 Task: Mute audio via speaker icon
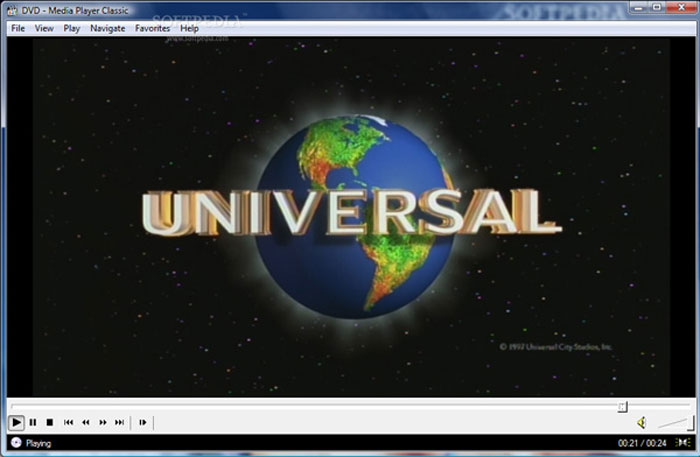point(642,422)
